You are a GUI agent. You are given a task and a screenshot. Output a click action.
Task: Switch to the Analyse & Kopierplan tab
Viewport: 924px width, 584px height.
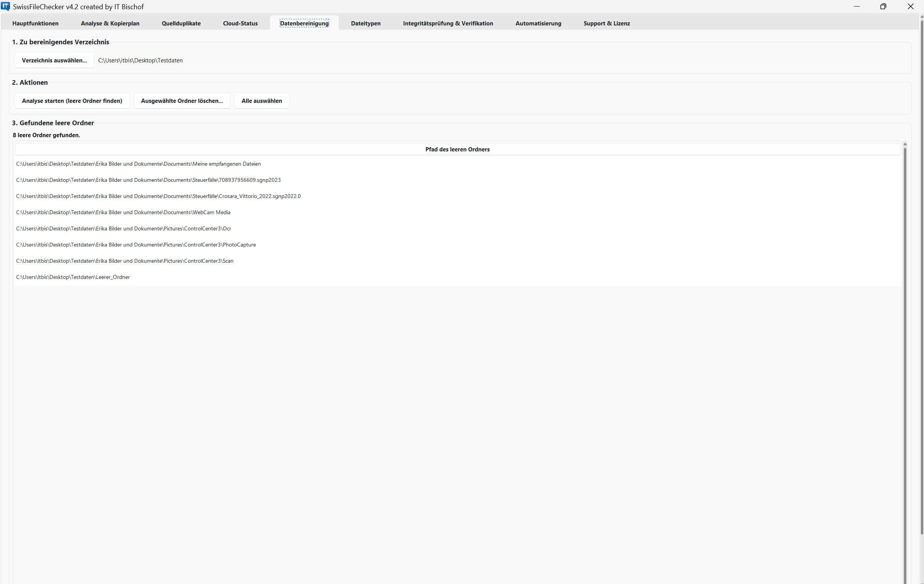tap(110, 23)
